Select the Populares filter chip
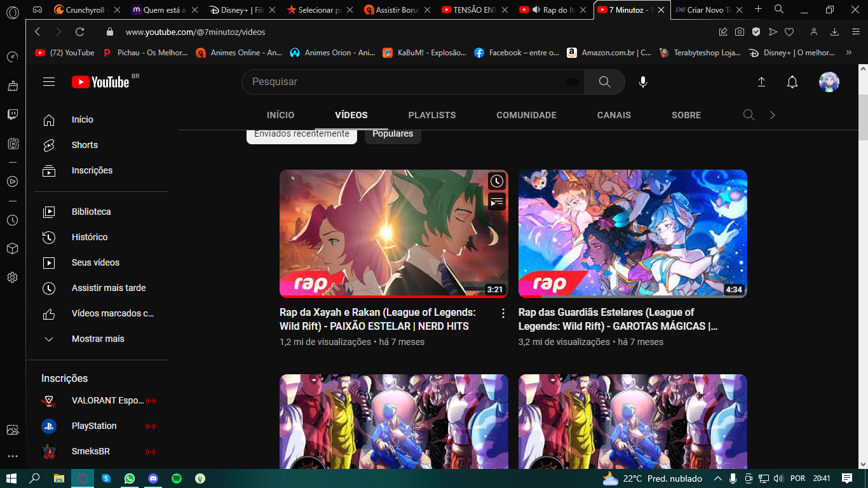This screenshot has height=488, width=868. click(x=393, y=134)
